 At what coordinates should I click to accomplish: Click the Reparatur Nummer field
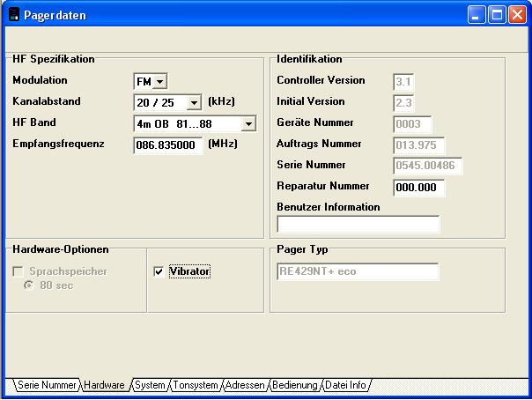click(418, 188)
